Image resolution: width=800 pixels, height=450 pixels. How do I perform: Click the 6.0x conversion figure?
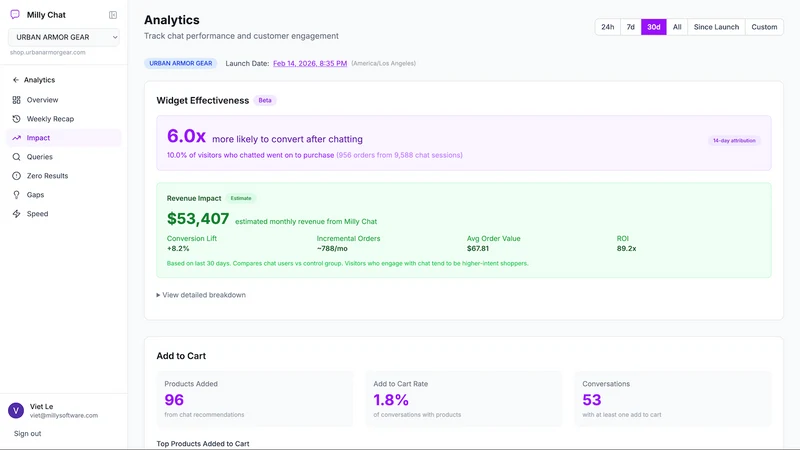pyautogui.click(x=186, y=136)
